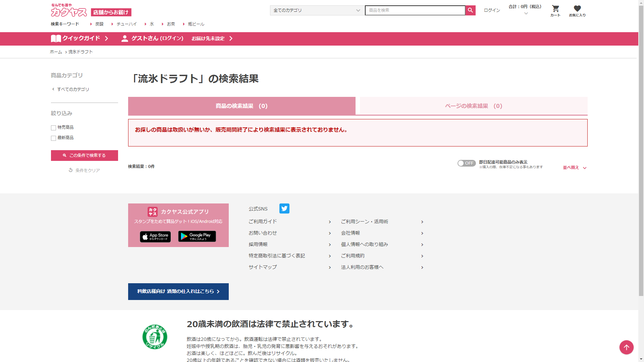Expand the 並べ替え sort dropdown
This screenshot has height=362, width=644.
574,168
